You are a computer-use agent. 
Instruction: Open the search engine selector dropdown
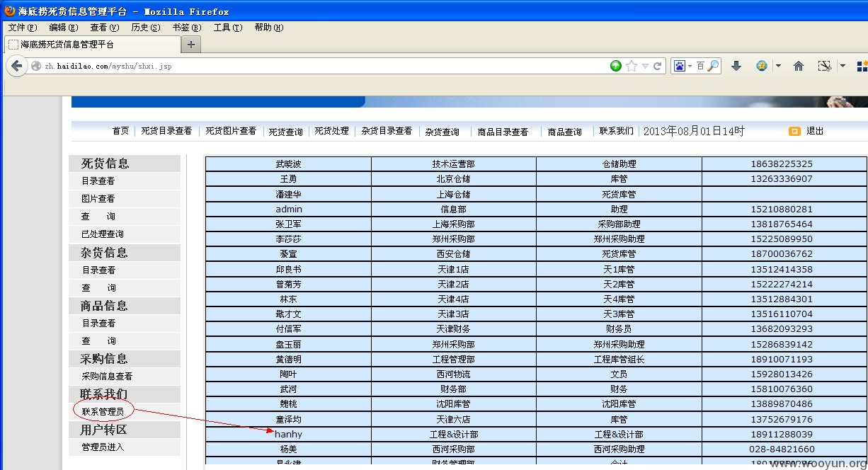[690, 66]
